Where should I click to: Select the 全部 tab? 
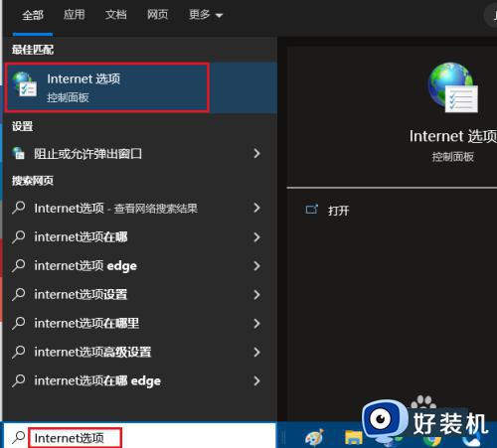[x=33, y=15]
